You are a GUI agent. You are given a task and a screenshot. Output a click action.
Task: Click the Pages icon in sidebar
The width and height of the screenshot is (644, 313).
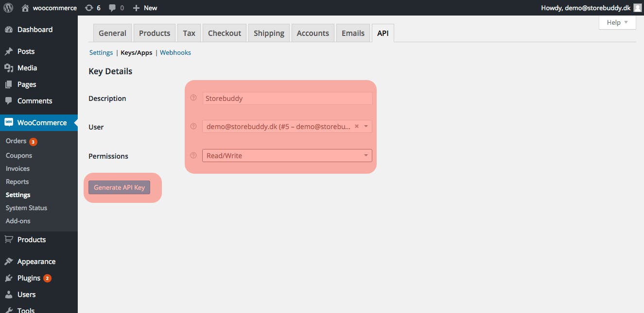click(9, 84)
